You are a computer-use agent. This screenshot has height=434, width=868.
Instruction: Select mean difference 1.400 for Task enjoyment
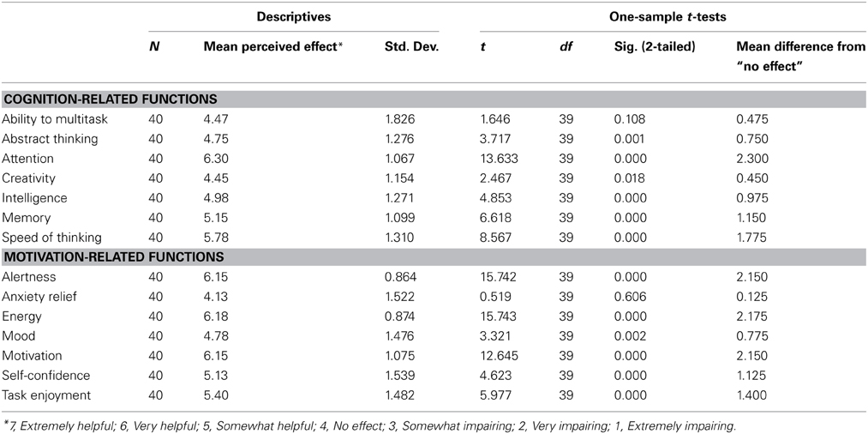coord(751,395)
